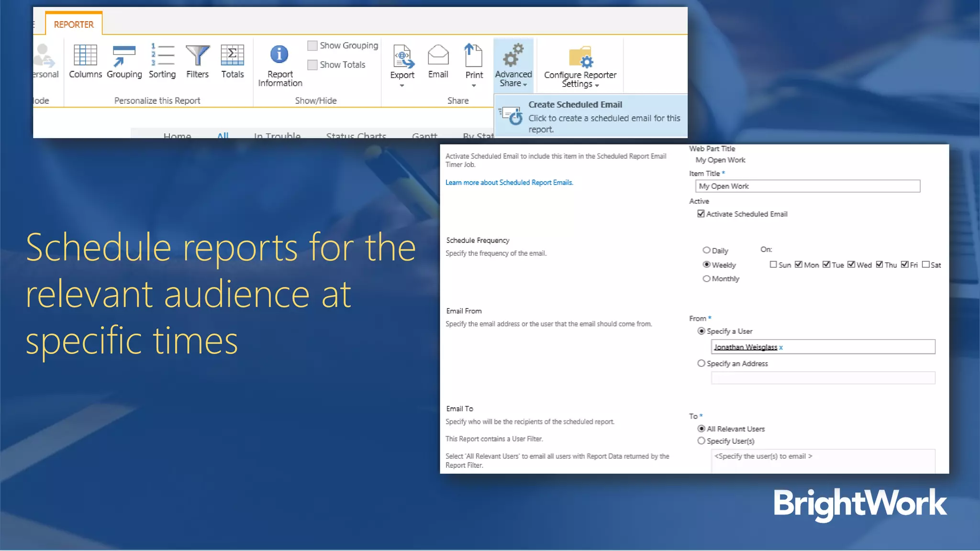Remove Jonathan Weisglass from the From field
The image size is (980, 551).
click(x=780, y=348)
